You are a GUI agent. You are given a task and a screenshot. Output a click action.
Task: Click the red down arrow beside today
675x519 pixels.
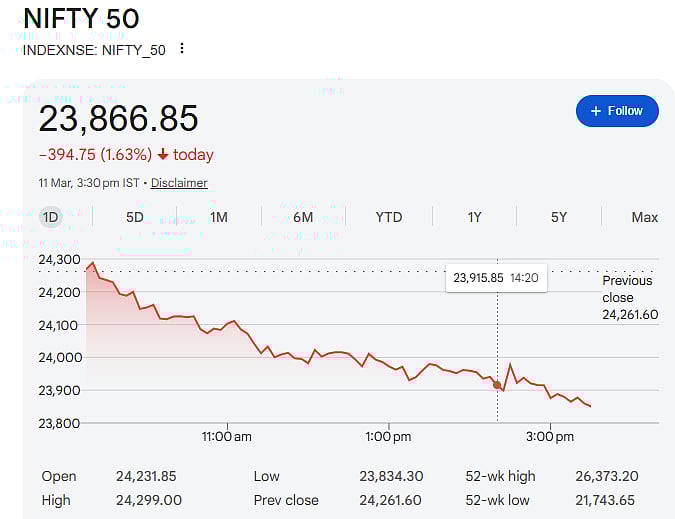[x=163, y=155]
